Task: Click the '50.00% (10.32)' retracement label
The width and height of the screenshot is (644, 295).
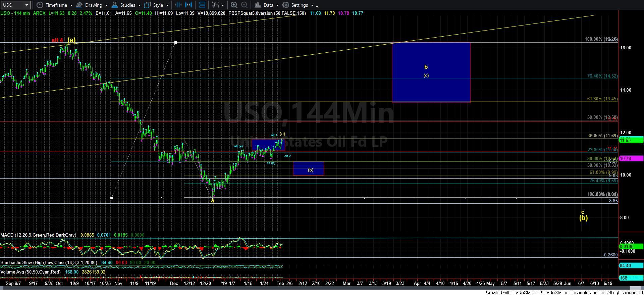Action: pos(602,165)
